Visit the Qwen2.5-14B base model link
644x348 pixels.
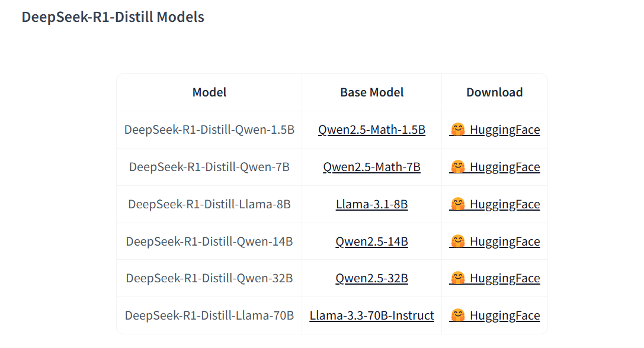coord(371,241)
